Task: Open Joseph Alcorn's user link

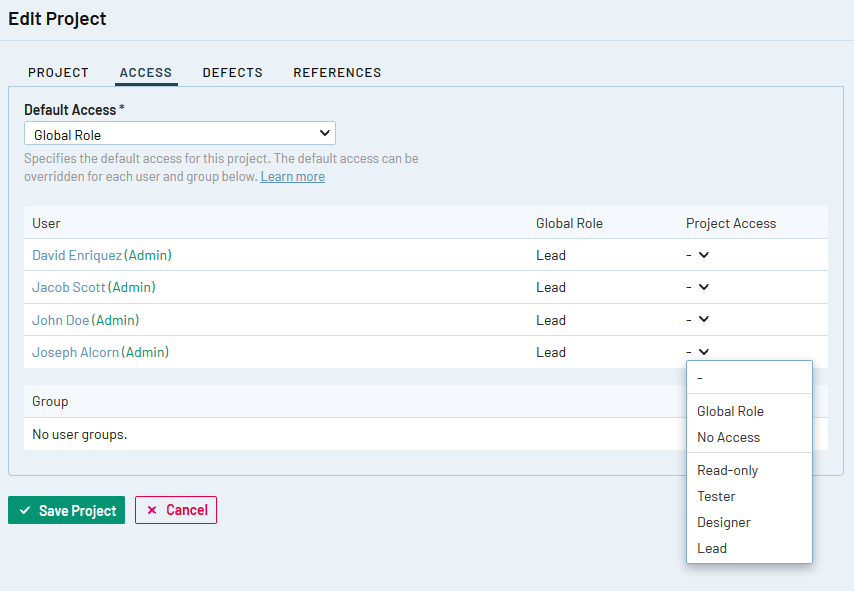Action: point(75,352)
